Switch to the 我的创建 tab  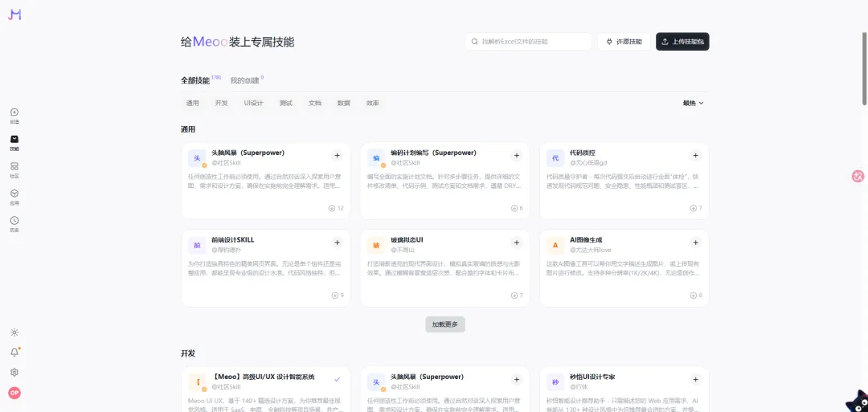click(x=244, y=81)
